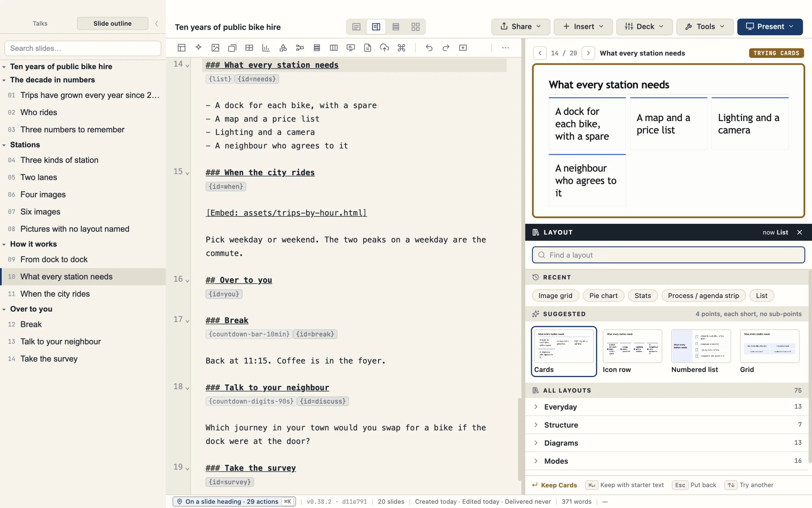Undo the last edit
Image resolution: width=812 pixels, height=508 pixels.
pyautogui.click(x=429, y=48)
